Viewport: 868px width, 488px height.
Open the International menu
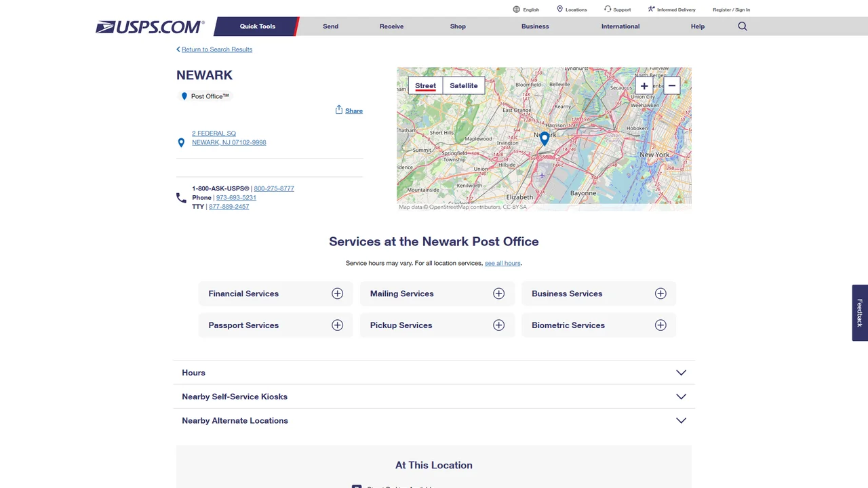pyautogui.click(x=620, y=26)
